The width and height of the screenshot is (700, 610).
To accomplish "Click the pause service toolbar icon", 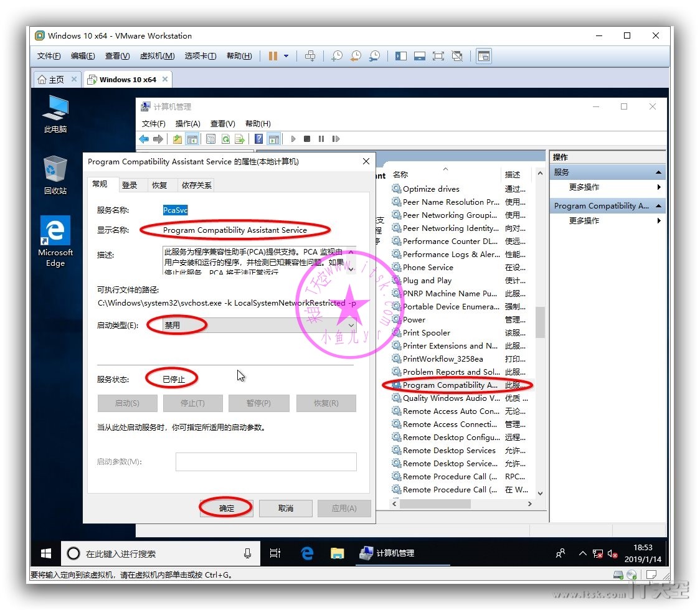I will [321, 139].
